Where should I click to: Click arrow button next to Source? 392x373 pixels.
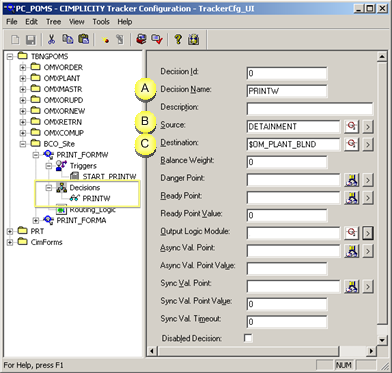pyautogui.click(x=368, y=127)
